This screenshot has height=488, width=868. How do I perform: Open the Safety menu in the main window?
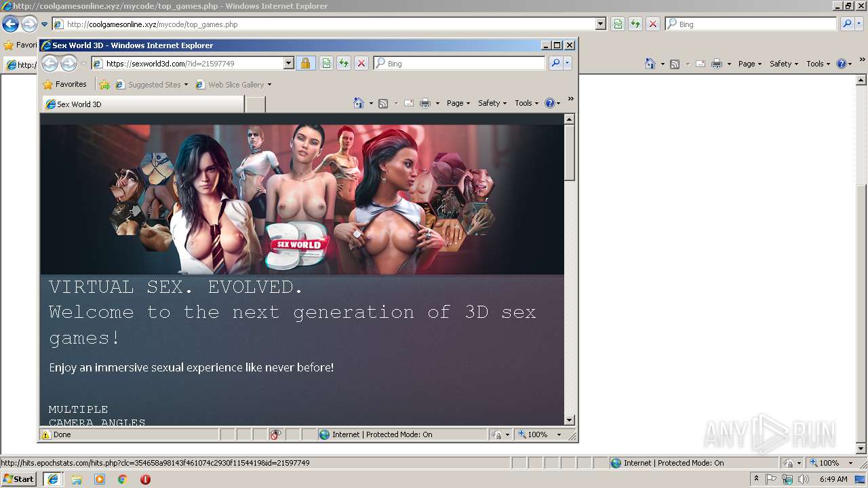784,64
